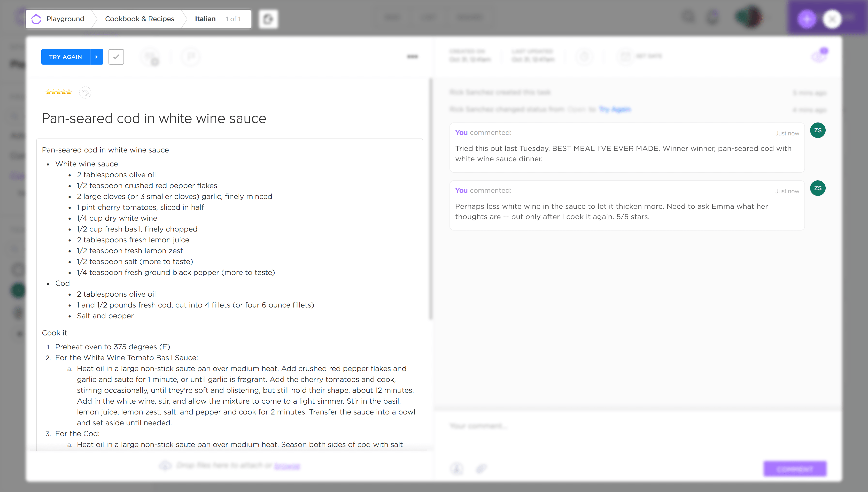Click the priority flag icon
The width and height of the screenshot is (868, 492).
(190, 56)
